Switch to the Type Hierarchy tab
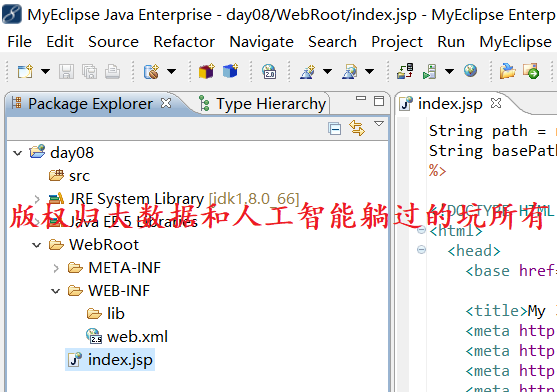This screenshot has height=392, width=557. click(x=262, y=104)
